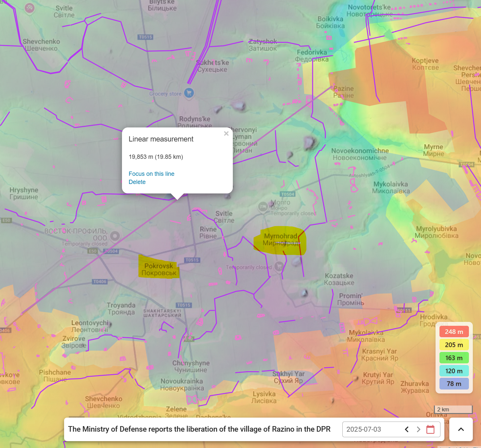The image size is (481, 448).
Task: Click the Myrne village label
Action: click(434, 150)
